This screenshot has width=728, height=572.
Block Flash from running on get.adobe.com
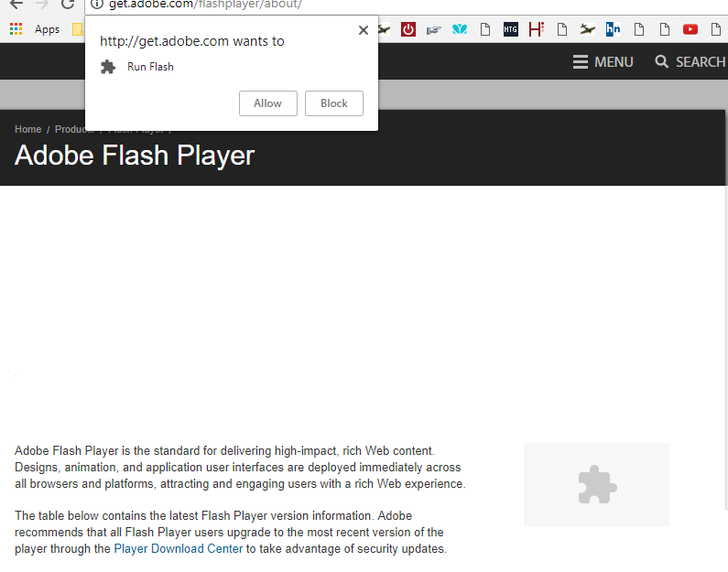tap(334, 103)
